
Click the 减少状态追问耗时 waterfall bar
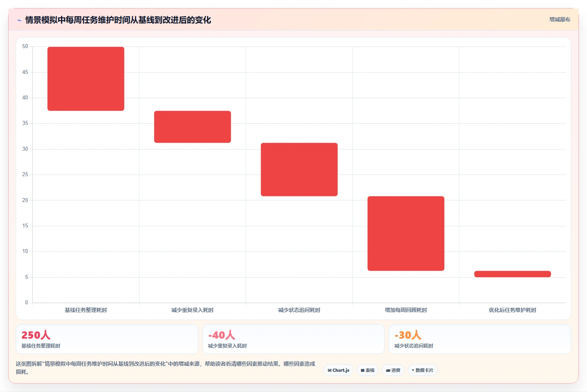coord(299,169)
